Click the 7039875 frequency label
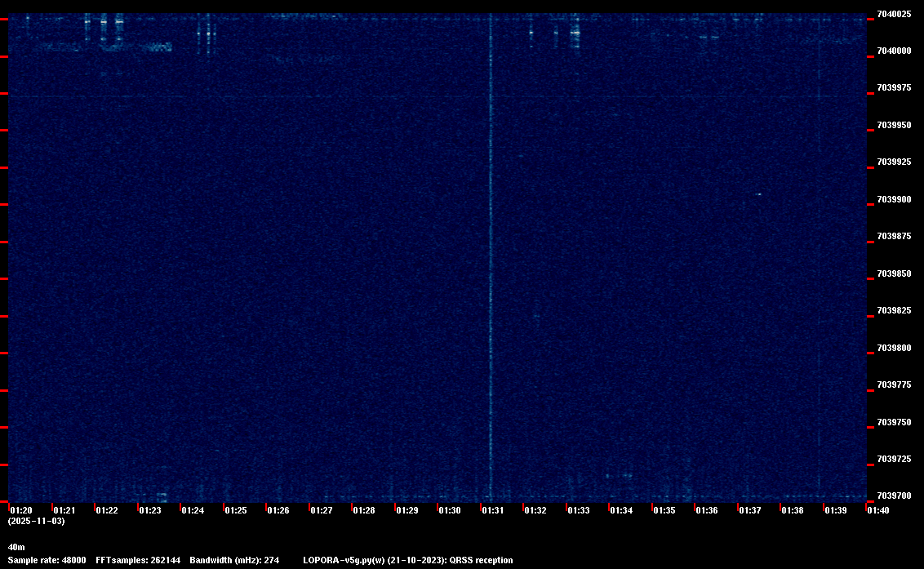924x569 pixels. 894,237
